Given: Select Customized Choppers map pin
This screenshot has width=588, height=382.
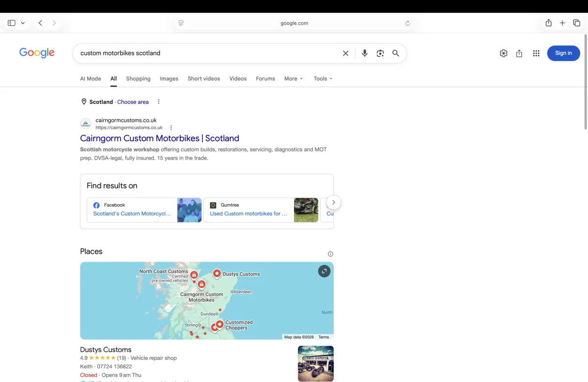Looking at the screenshot, I should [220, 325].
